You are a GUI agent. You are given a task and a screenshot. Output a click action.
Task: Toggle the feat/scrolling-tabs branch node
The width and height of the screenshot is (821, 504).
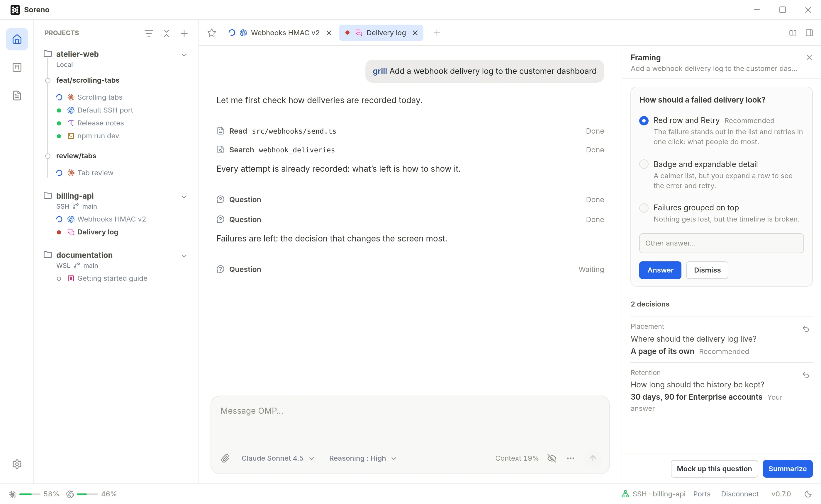coord(48,80)
